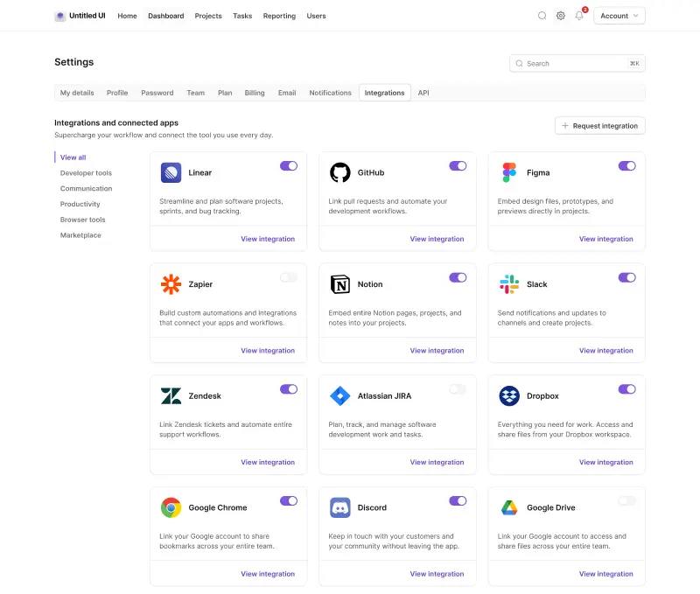Toggle the Discord integration switch
Screen dimensions: 700x594
(x=458, y=500)
